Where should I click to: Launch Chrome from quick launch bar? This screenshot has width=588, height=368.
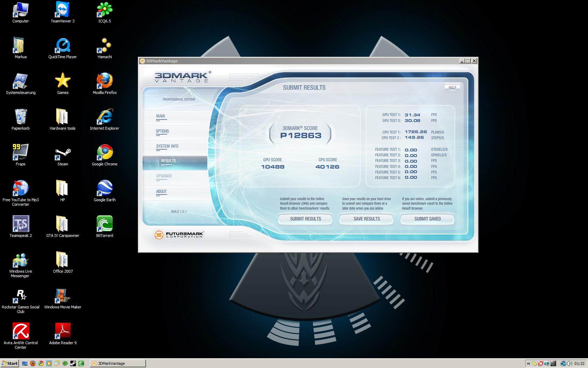41,363
